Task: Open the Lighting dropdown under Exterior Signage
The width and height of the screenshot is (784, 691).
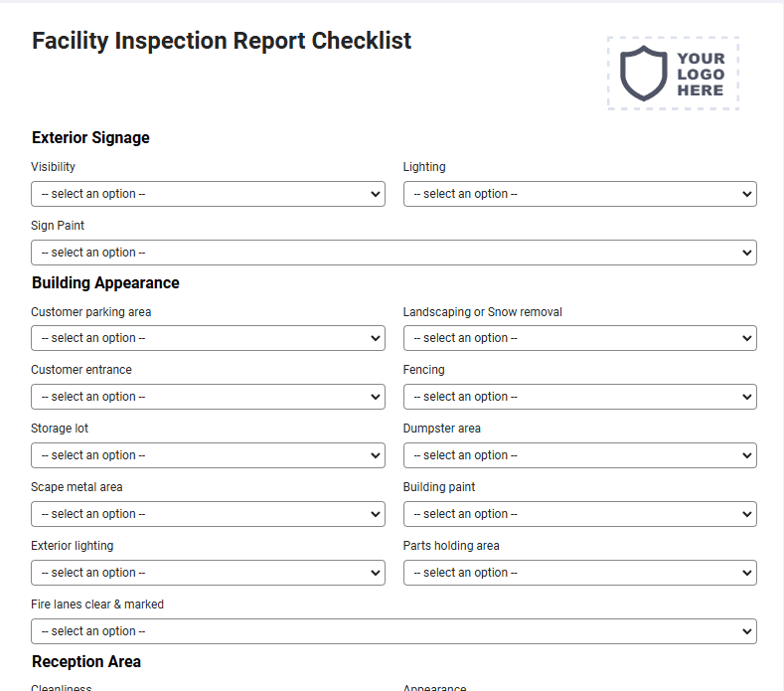Action: tap(580, 194)
